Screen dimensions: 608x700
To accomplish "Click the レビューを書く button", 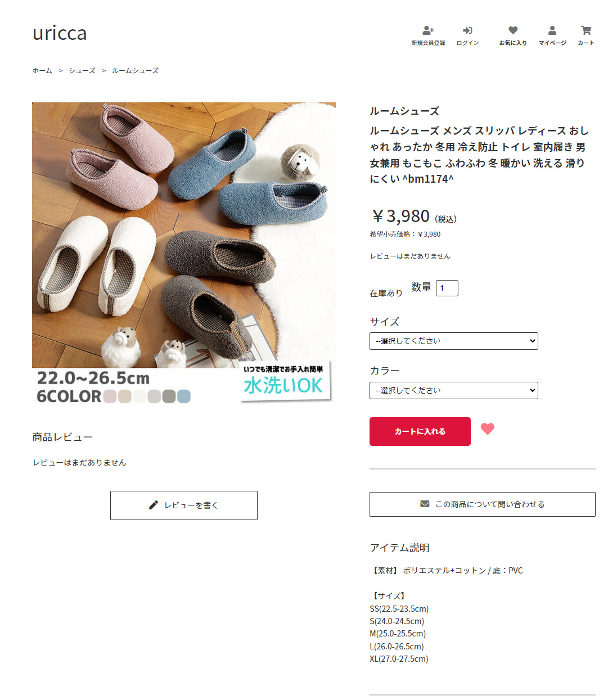I will [x=184, y=505].
